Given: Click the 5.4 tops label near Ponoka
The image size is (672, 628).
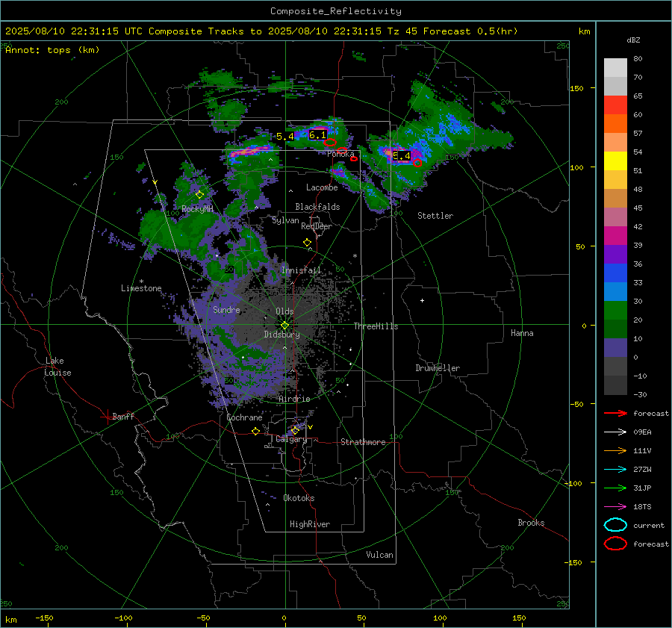Looking at the screenshot, I should [285, 137].
